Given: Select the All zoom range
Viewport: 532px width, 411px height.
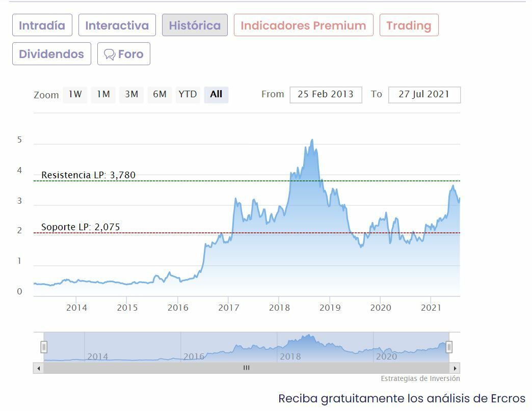Looking at the screenshot, I should [216, 94].
